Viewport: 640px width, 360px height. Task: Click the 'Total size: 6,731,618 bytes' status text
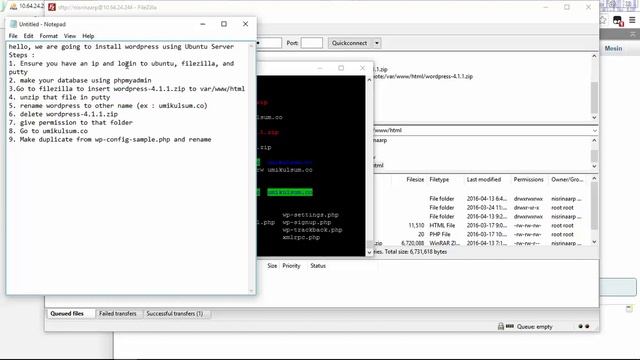[416, 252]
